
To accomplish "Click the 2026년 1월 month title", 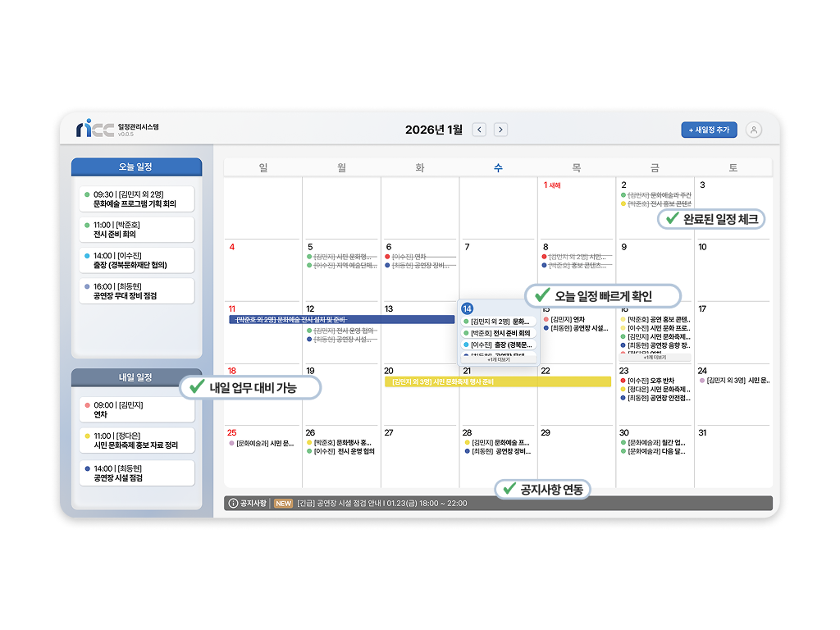I will tap(433, 130).
